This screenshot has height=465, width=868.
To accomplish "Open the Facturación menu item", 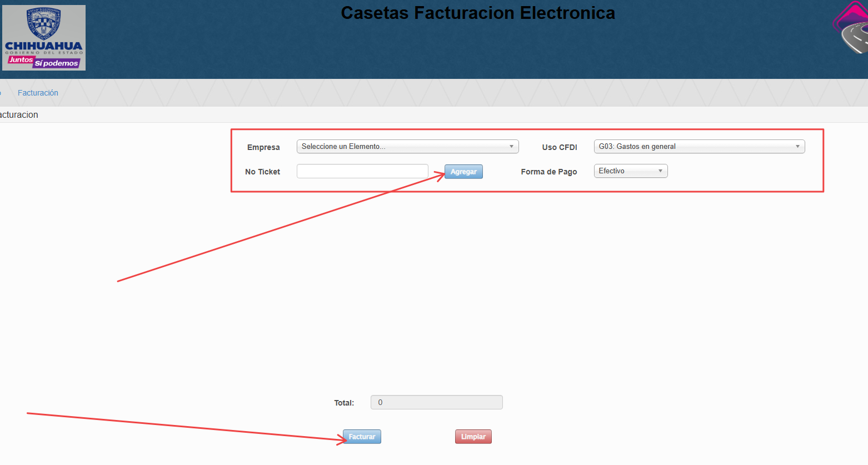I will tap(38, 93).
